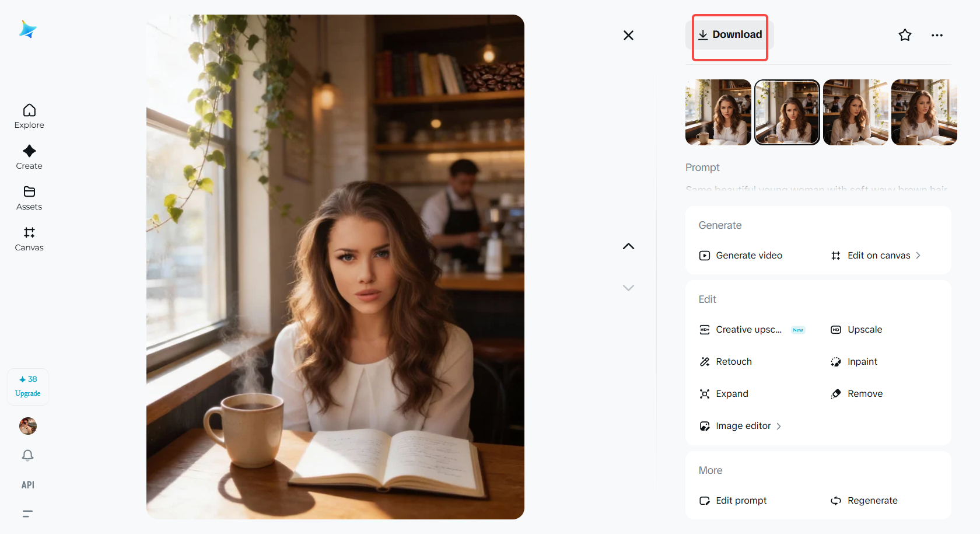Open the more options ellipsis menu
Viewport: 980px width, 534px height.
coord(937,35)
